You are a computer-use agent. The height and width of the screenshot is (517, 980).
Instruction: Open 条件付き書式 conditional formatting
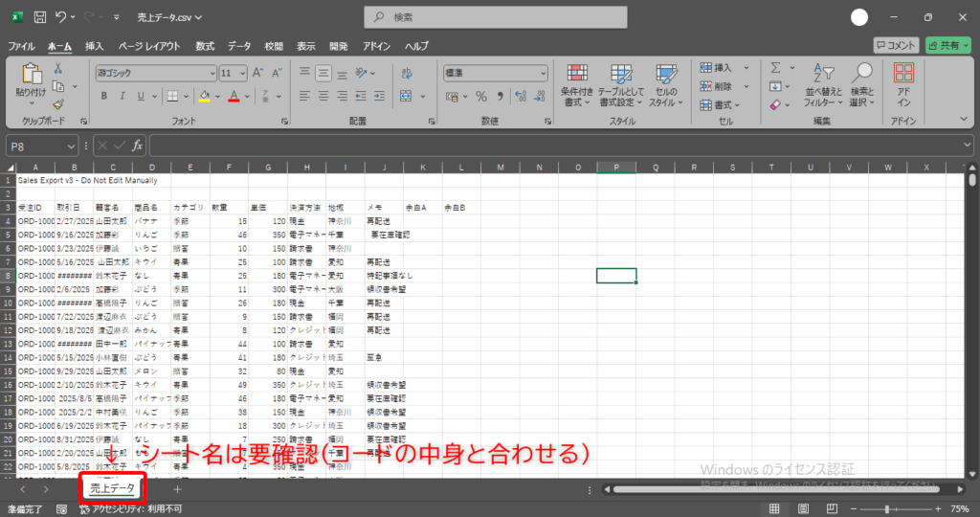(575, 85)
